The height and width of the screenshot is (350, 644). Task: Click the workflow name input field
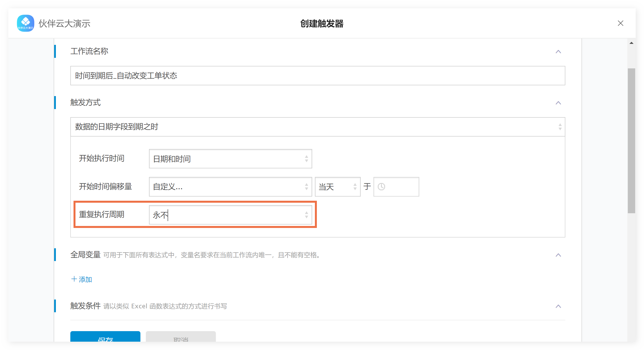pyautogui.click(x=318, y=75)
